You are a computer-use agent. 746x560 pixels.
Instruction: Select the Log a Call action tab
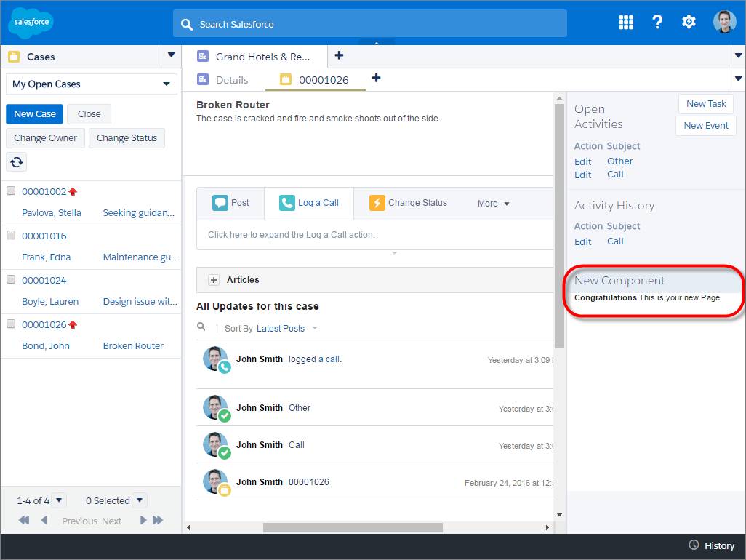pos(309,203)
